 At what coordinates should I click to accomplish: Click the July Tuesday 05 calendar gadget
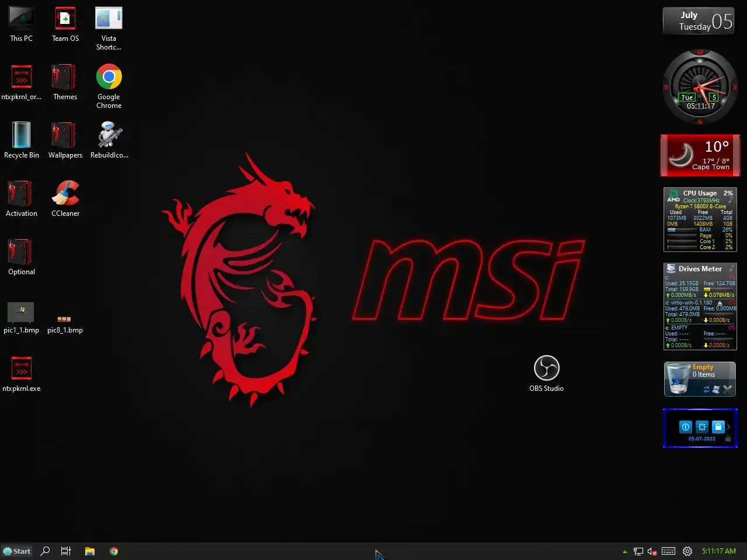(x=699, y=21)
